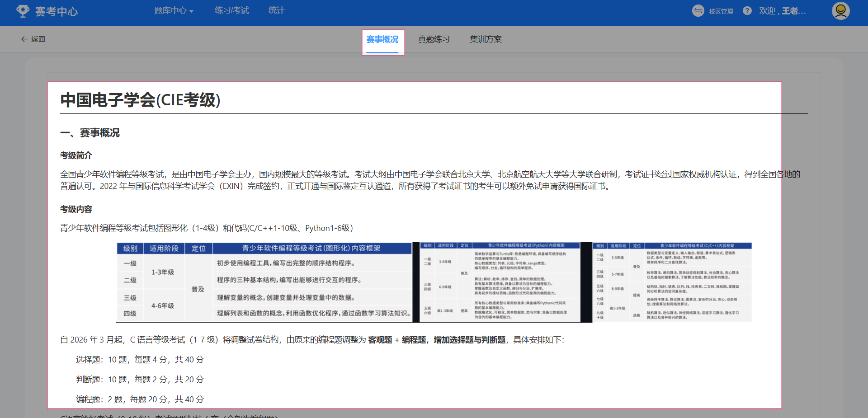Open the 图形化 content framework table image
Image resolution: width=868 pixels, height=418 pixels.
point(264,282)
